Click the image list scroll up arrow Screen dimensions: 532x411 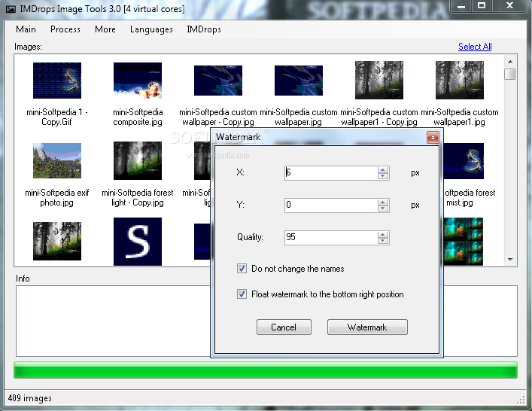(510, 62)
